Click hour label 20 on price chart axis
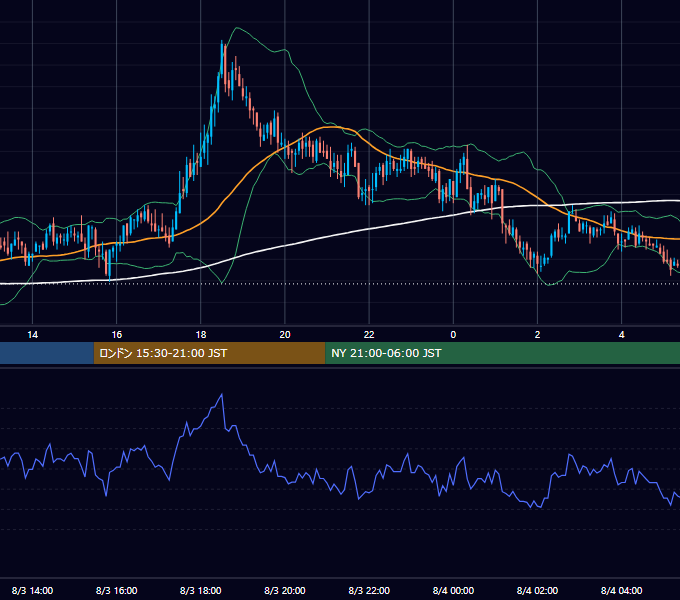 coord(285,335)
